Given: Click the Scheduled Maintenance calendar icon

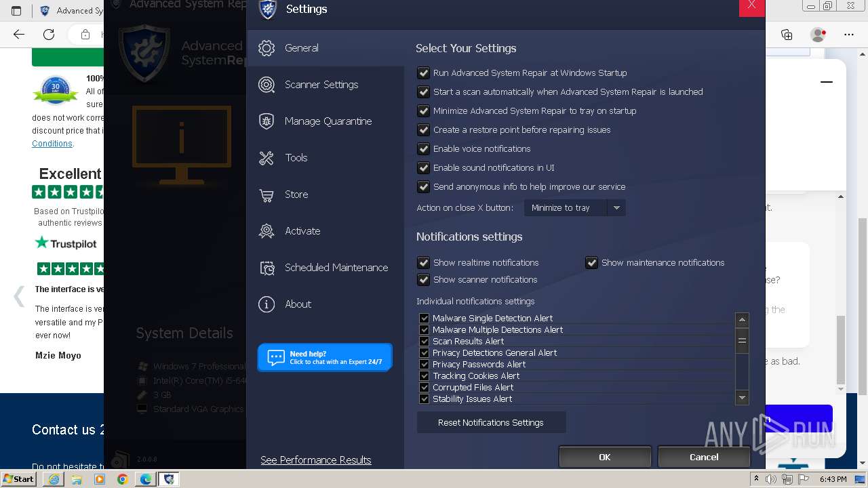Looking at the screenshot, I should (x=267, y=268).
